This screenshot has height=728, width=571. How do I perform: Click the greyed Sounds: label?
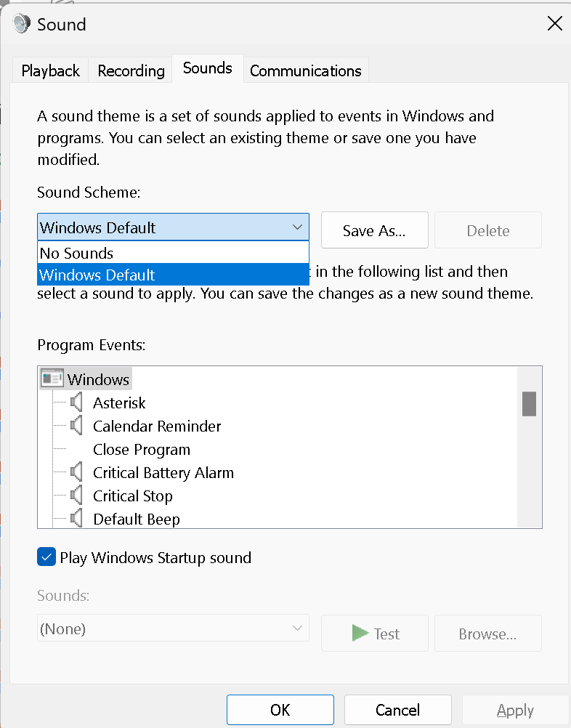63,595
